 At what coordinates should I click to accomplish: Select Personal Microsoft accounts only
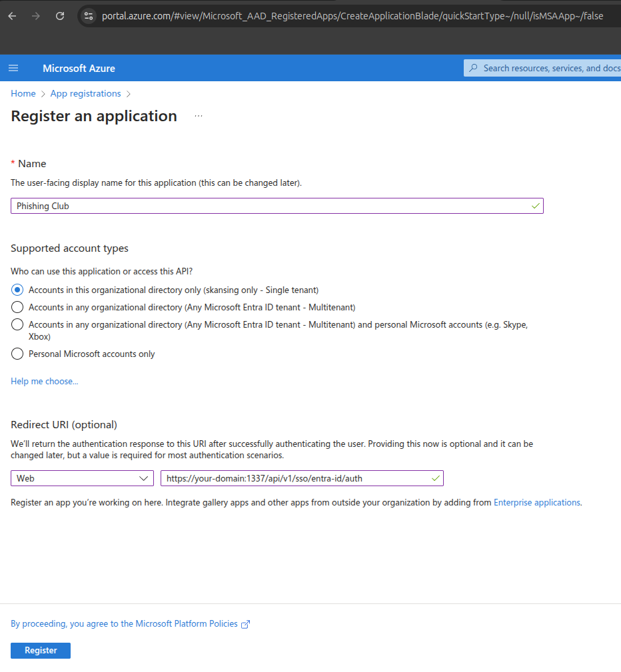coord(17,354)
